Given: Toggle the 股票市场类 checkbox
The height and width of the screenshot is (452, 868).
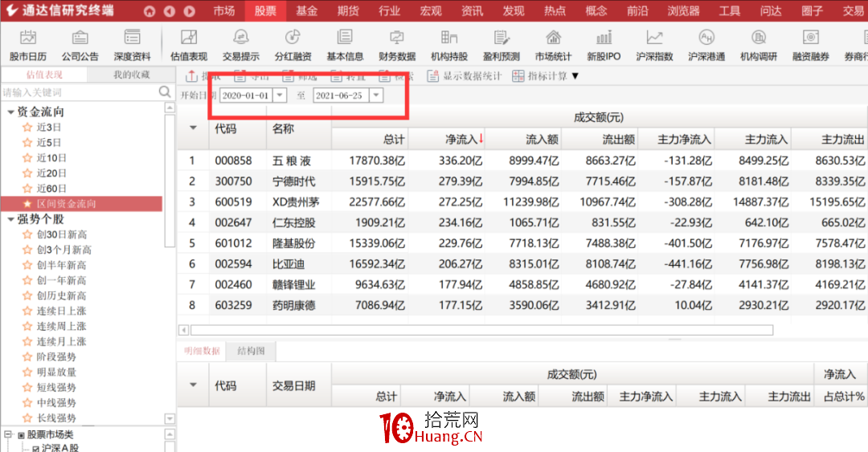Looking at the screenshot, I should 21,435.
